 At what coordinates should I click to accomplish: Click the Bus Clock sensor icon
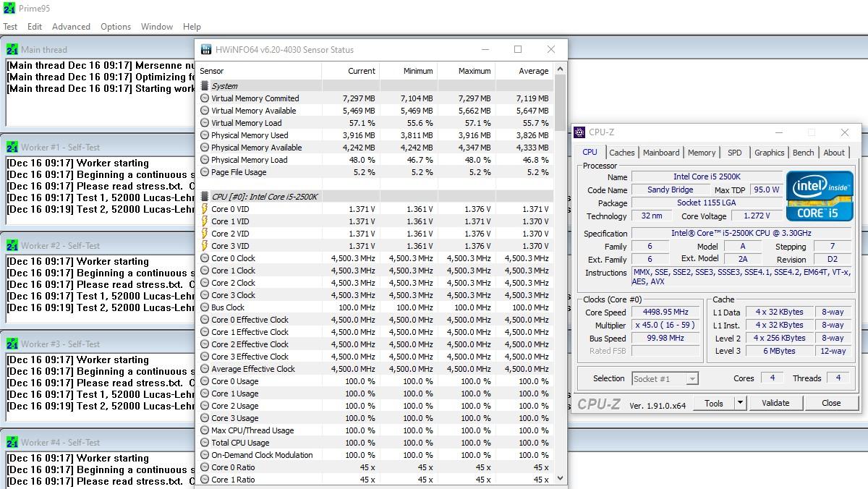click(205, 307)
